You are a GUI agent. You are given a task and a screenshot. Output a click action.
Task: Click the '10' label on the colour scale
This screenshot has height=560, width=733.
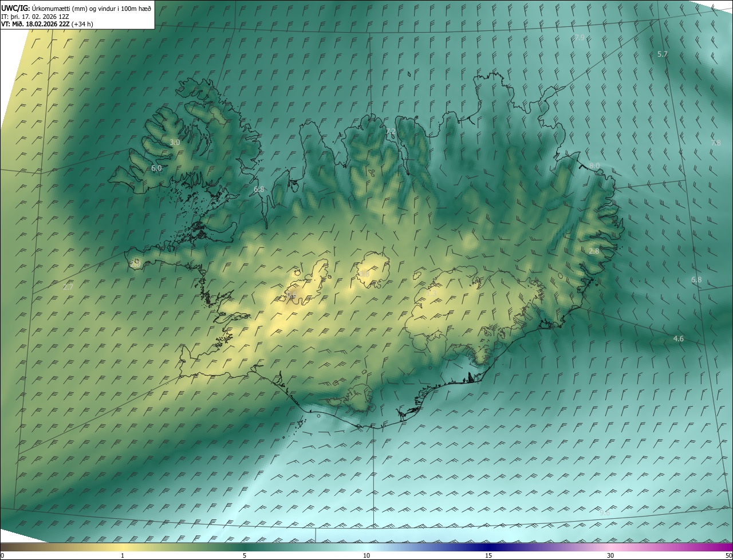(x=366, y=555)
